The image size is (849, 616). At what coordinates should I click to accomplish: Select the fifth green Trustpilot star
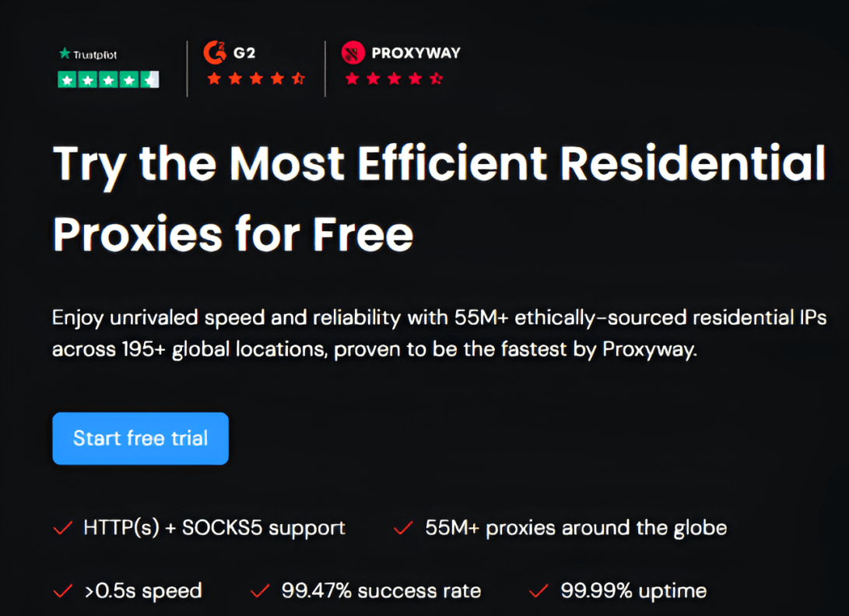[149, 79]
